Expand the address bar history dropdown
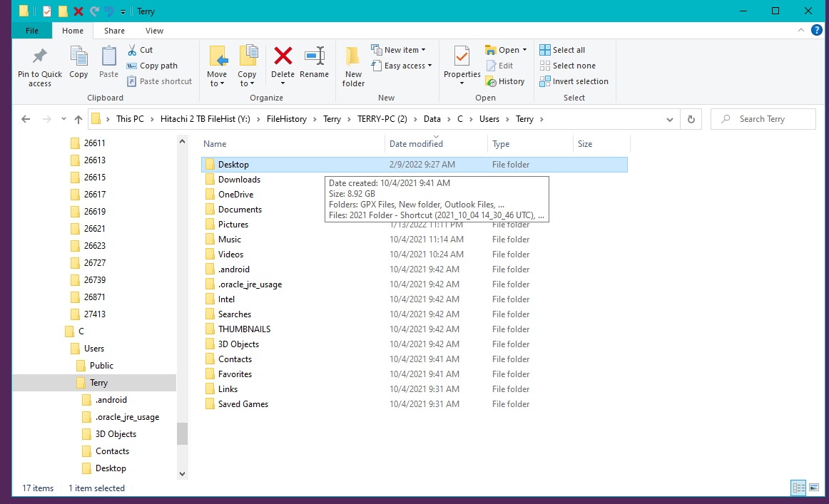The height and width of the screenshot is (504, 829). pyautogui.click(x=670, y=119)
